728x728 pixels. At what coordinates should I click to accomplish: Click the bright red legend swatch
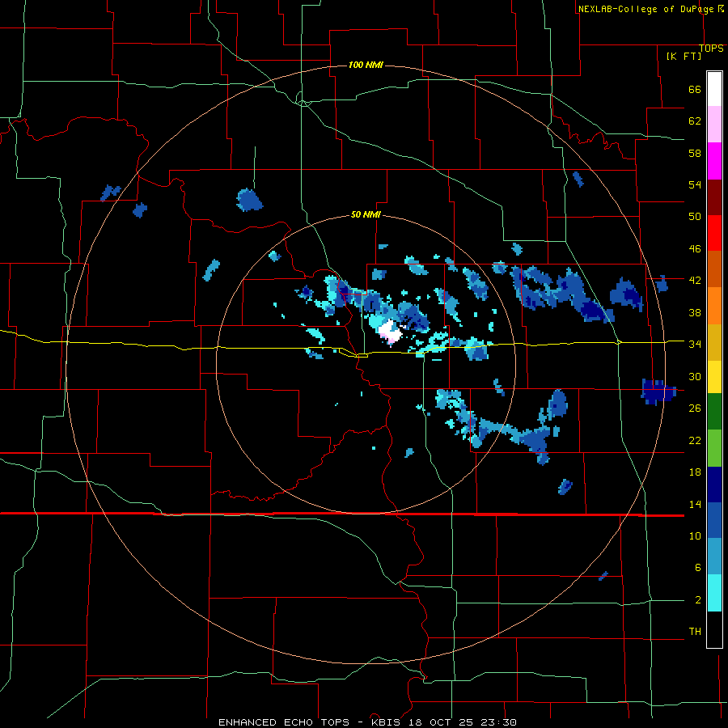(x=714, y=233)
